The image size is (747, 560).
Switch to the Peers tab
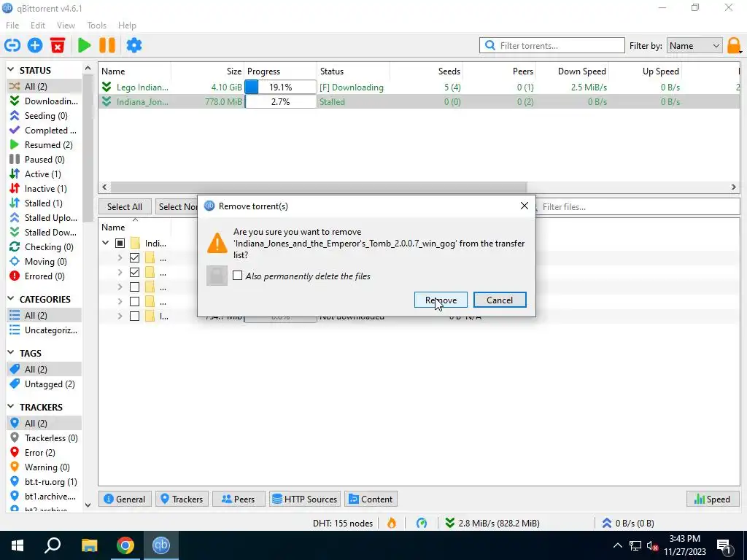[x=239, y=499]
